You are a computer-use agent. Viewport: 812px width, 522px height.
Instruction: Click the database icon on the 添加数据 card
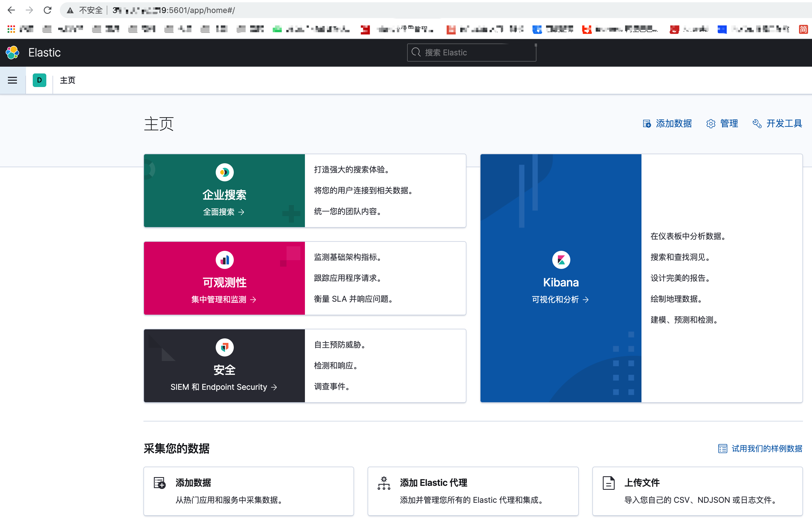[x=159, y=483]
